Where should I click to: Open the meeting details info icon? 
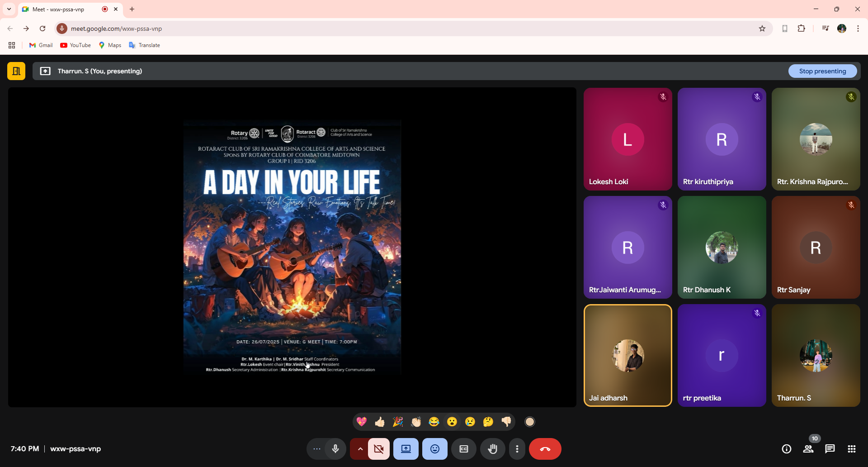pos(787,449)
